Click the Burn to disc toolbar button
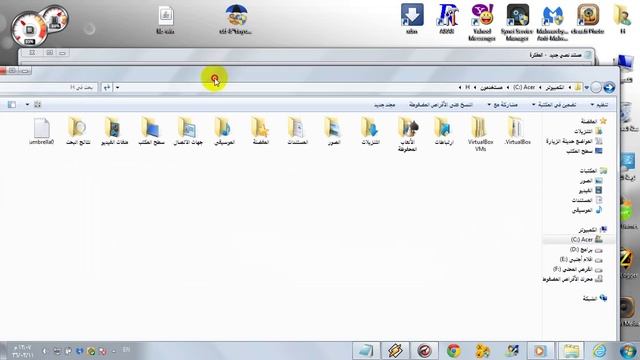Screen dimensions: 640x360 (x=441, y=105)
